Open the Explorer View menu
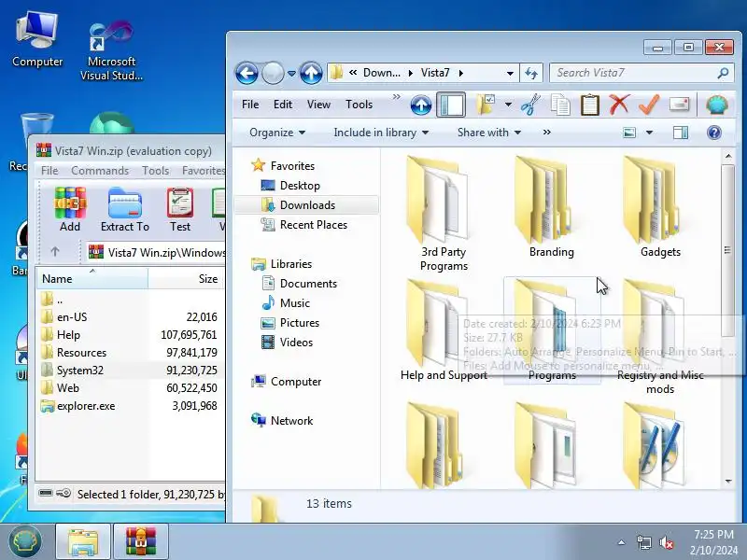This screenshot has width=747, height=560. click(x=318, y=105)
